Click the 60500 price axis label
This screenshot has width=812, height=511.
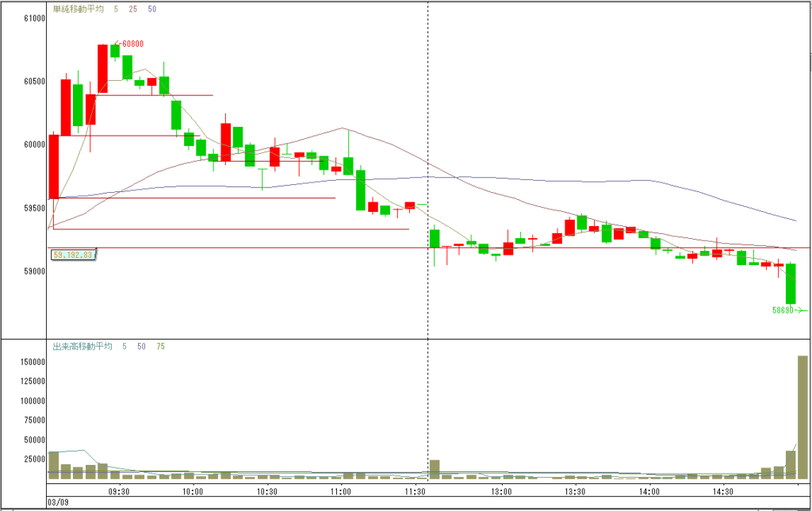pos(35,82)
